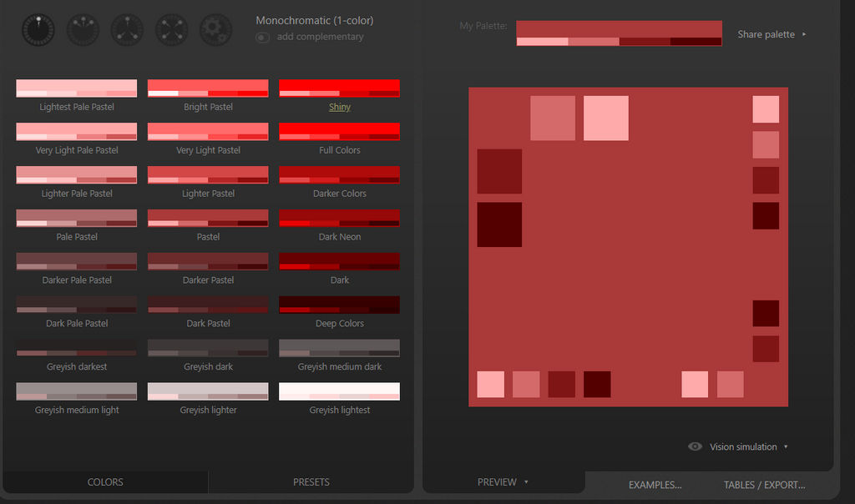Open the Vision simulation menu

pos(738,446)
